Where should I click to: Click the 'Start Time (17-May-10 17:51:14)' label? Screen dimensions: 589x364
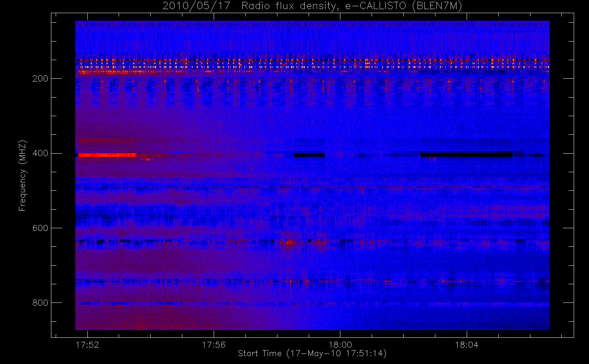312,353
